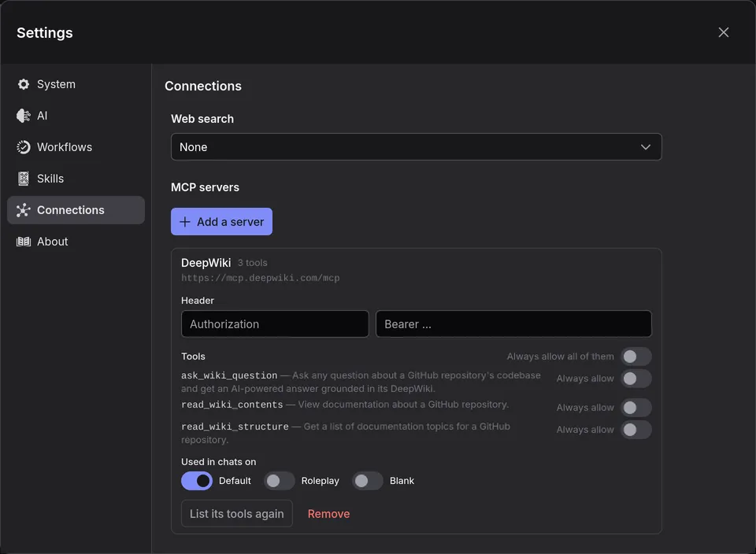Go to the Skills section
The width and height of the screenshot is (756, 554).
click(x=76, y=179)
